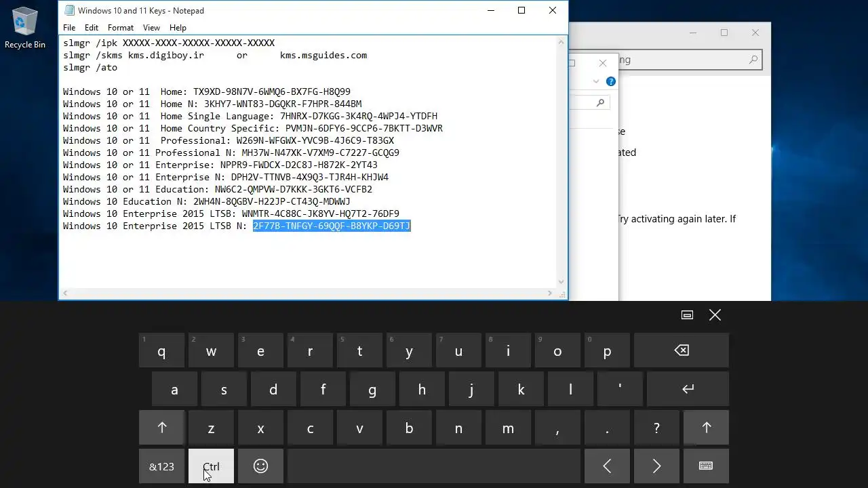Tap the g key
Image resolution: width=868 pixels, height=488 pixels.
[x=372, y=389]
